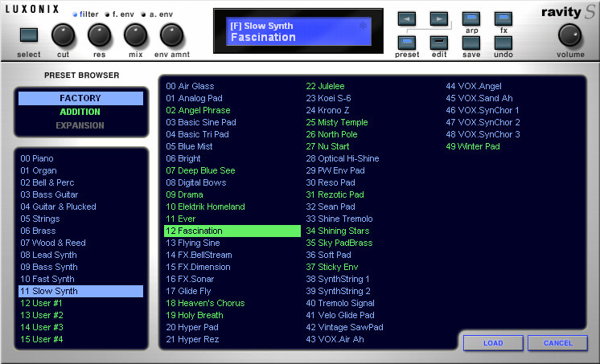Toggle the preset browser button
This screenshot has width=600, height=364.
click(x=407, y=43)
